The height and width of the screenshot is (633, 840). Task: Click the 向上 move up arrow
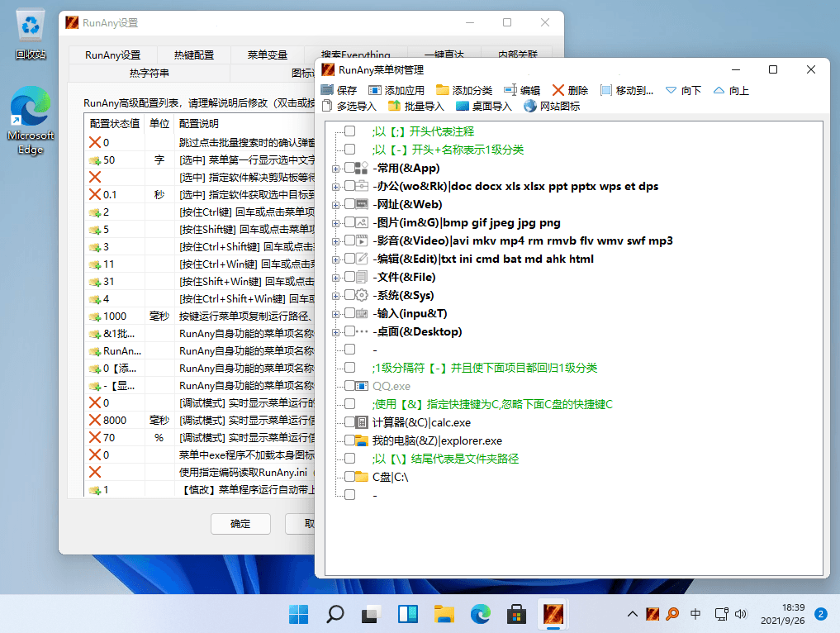pyautogui.click(x=719, y=90)
